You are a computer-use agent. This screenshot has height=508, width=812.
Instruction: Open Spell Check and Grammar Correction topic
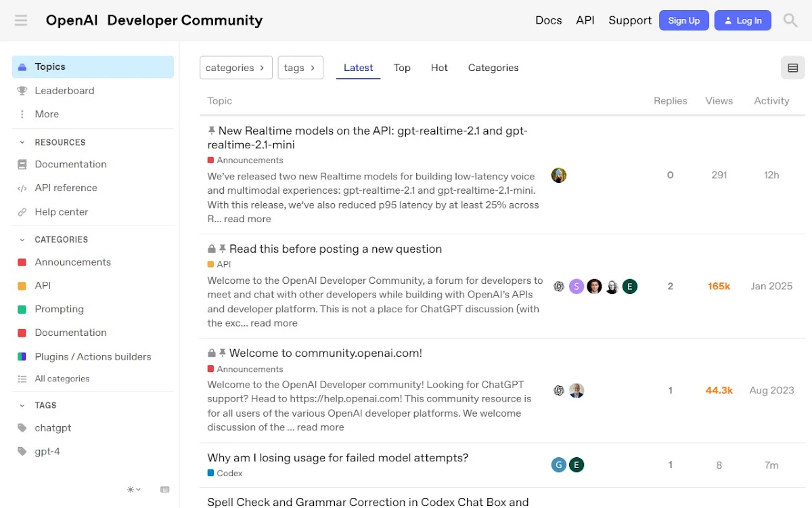pyautogui.click(x=368, y=502)
